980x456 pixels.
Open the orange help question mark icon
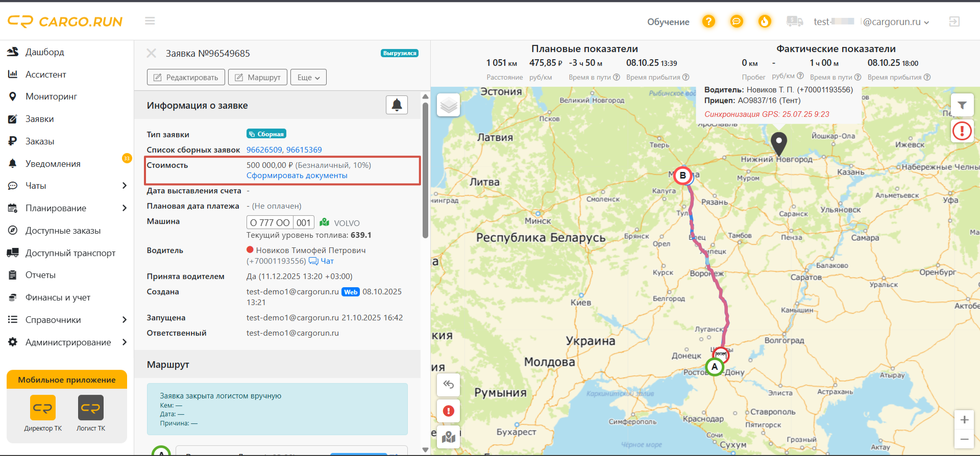coord(708,21)
